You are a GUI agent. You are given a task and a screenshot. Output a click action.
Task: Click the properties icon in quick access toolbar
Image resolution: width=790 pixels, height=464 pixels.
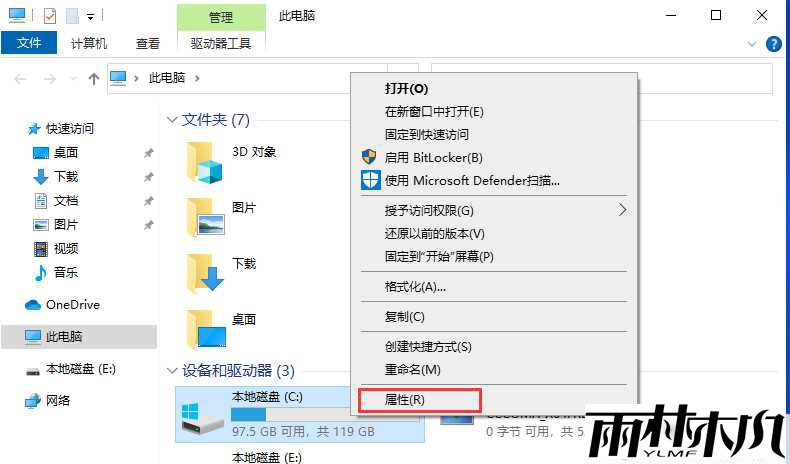point(50,16)
